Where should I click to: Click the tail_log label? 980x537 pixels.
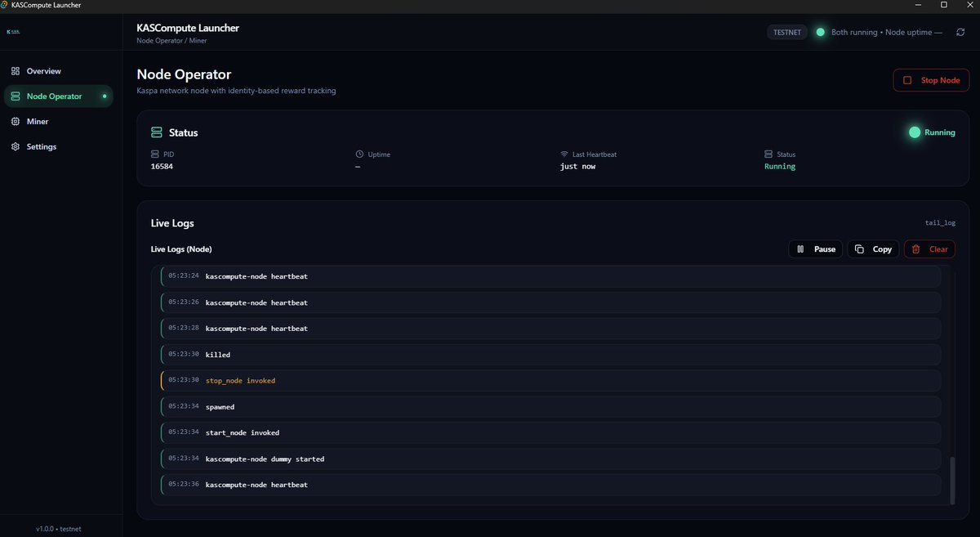point(939,222)
